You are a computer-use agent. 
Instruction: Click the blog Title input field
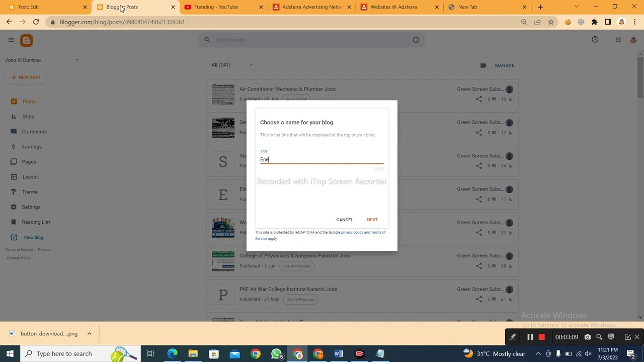pyautogui.click(x=321, y=159)
